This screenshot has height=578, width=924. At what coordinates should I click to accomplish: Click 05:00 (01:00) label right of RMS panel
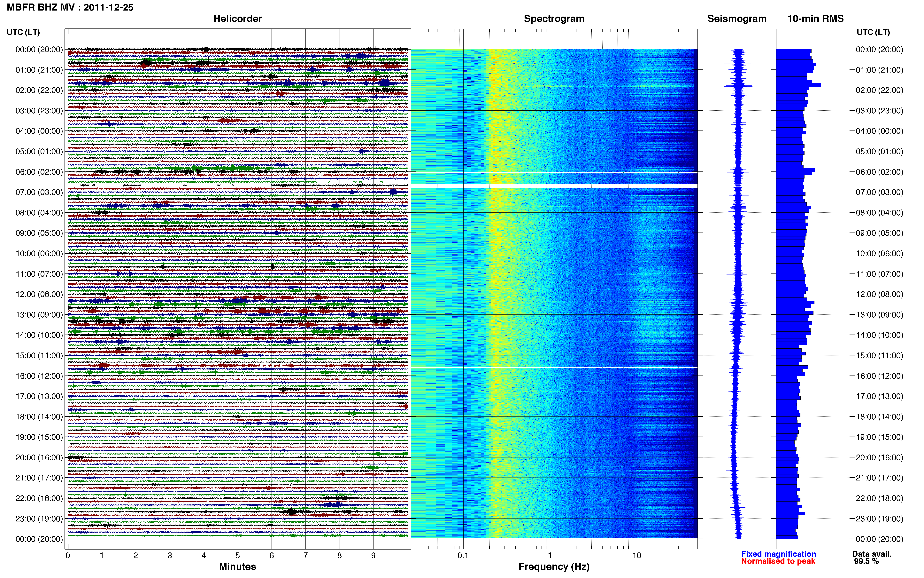[879, 151]
